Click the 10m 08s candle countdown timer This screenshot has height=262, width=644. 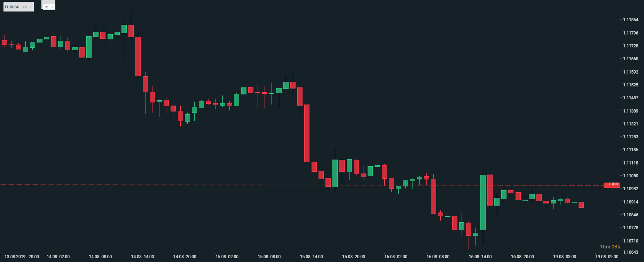(x=610, y=247)
